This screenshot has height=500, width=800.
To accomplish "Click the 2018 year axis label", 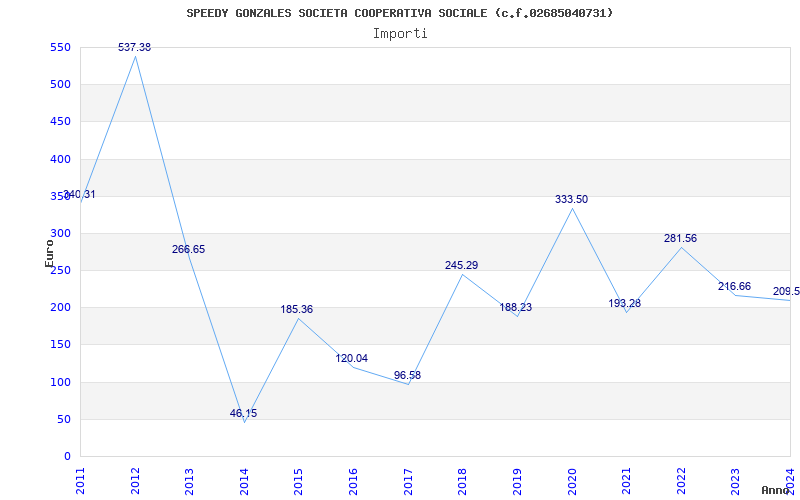I will pos(462,481).
